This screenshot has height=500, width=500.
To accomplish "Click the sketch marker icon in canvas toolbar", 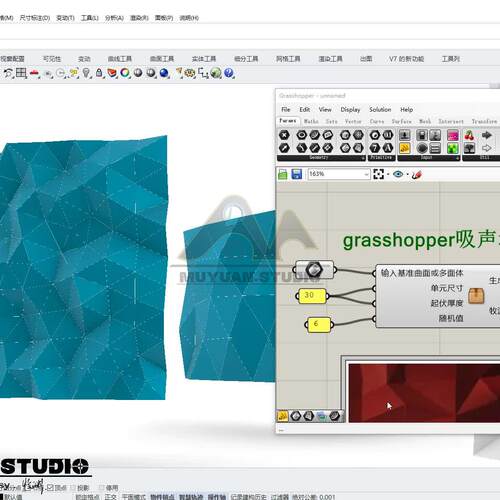I will [417, 174].
